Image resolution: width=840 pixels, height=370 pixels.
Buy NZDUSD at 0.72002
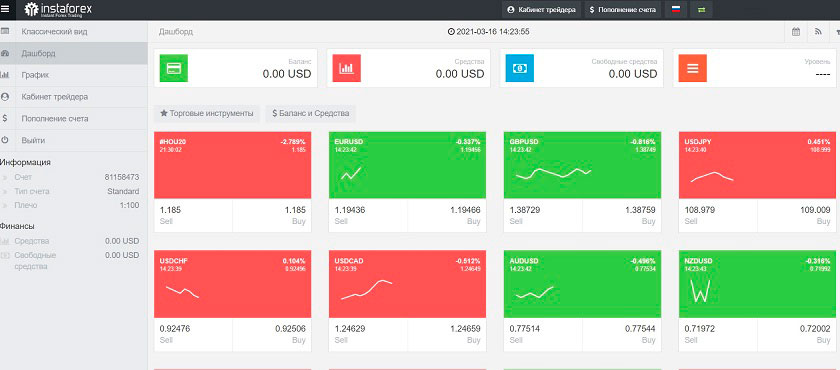[x=797, y=335]
